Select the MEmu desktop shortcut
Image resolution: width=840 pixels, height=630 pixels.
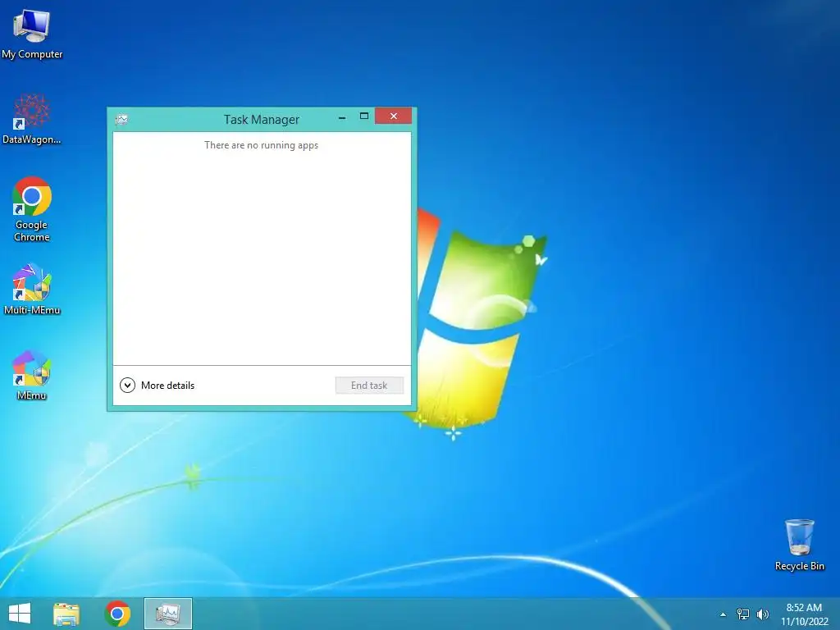pyautogui.click(x=32, y=375)
